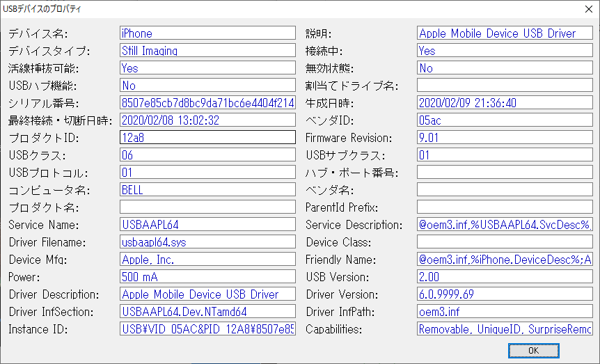Select the computer name field BELL

207,189
